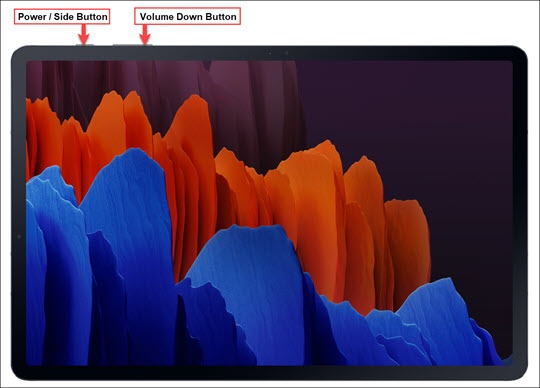Click the Power / Side Button label

click(x=62, y=17)
